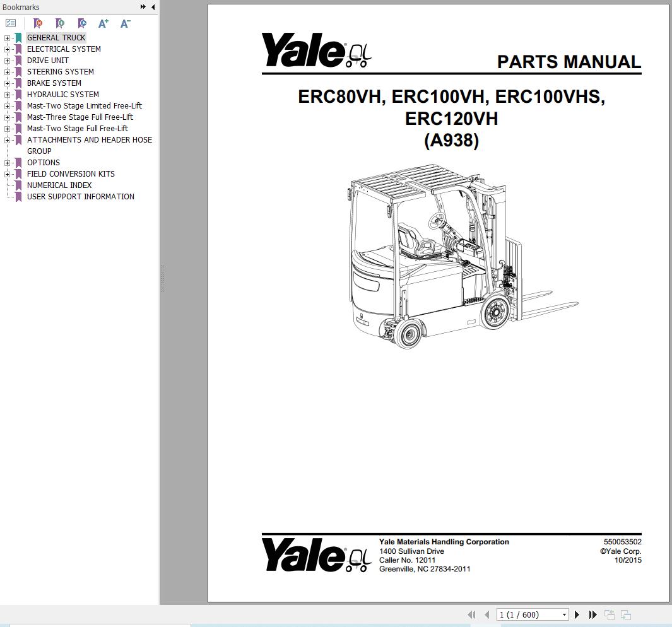Select the bookmark options icon
The image size is (672, 627).
[x=11, y=23]
